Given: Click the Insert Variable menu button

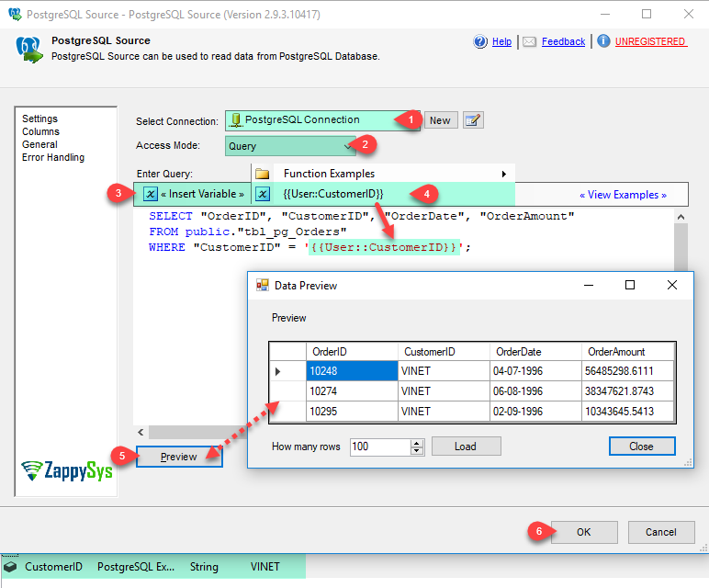Looking at the screenshot, I should coord(192,194).
